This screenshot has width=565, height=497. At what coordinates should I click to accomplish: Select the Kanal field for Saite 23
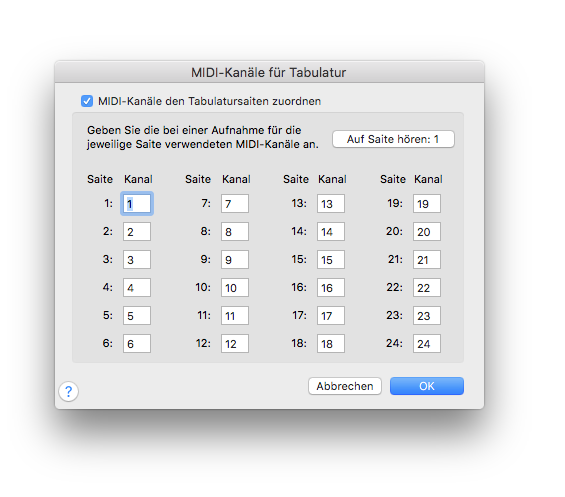[427, 316]
